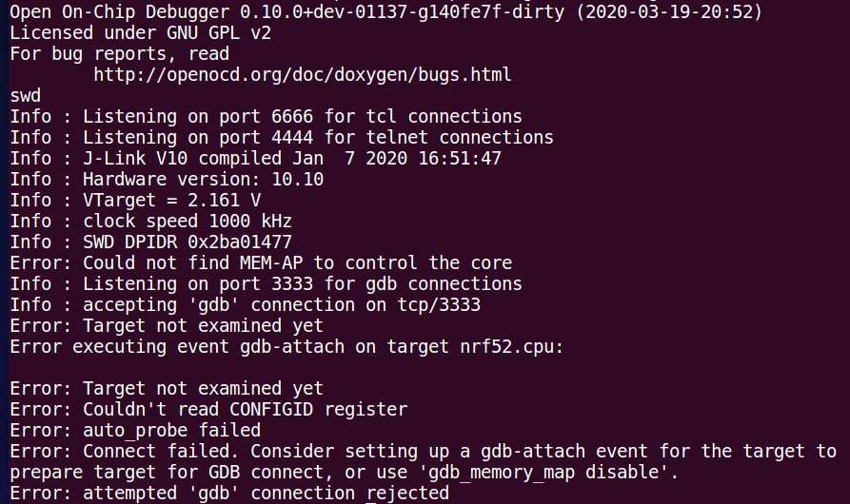Open the openocd.org bugs.html URL
The width and height of the screenshot is (850, 504).
302,74
